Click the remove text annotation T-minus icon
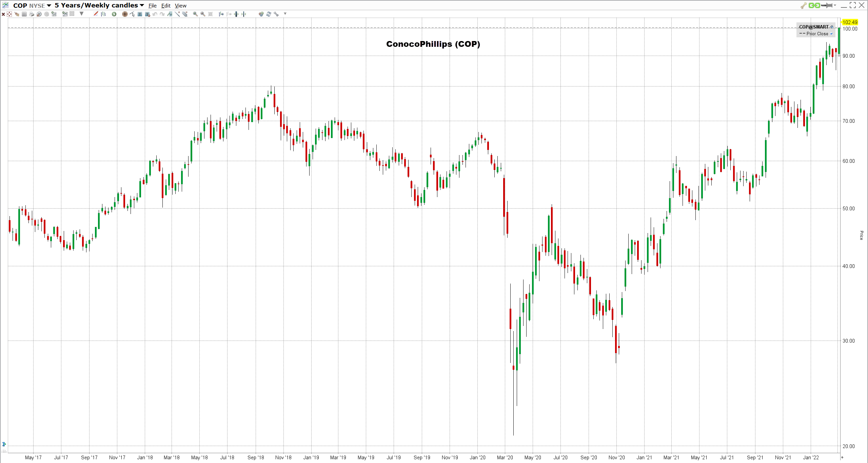868x463 pixels. tap(147, 14)
